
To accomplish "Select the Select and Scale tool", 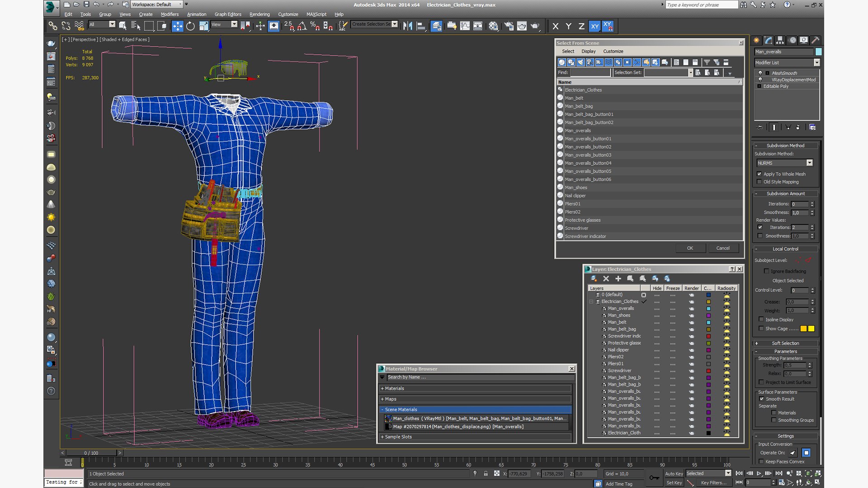I will click(204, 26).
